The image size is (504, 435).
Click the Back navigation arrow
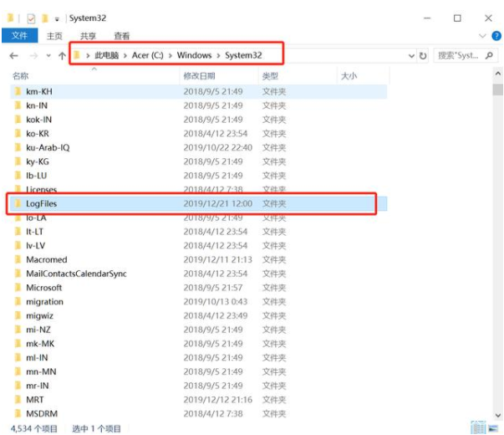coord(13,55)
